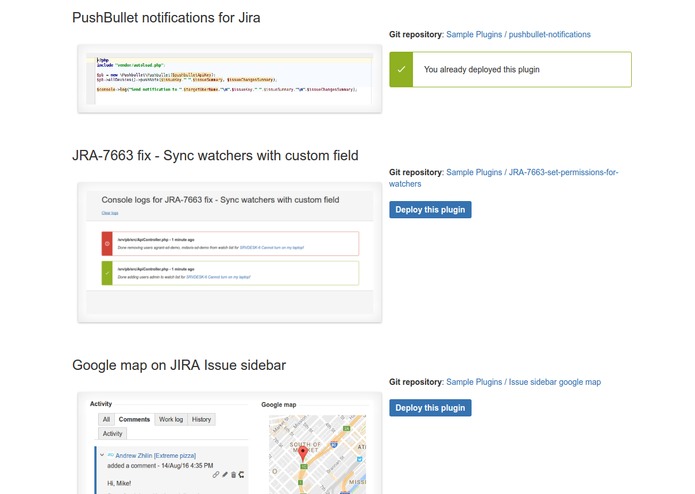Image resolution: width=695 pixels, height=494 pixels.
Task: Click the 'JRA-7663 fix - Sync watchers' heading
Action: click(x=215, y=156)
